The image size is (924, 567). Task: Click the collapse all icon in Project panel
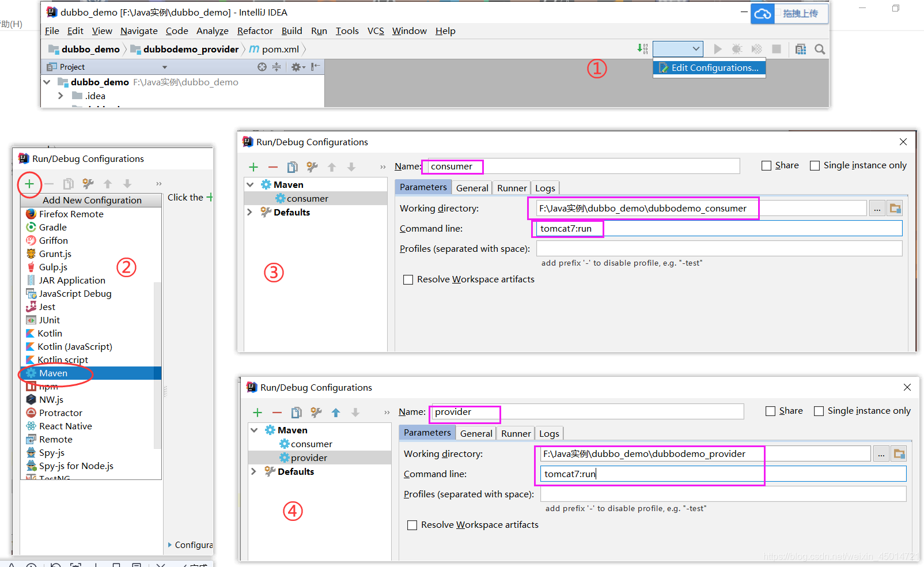pos(277,67)
